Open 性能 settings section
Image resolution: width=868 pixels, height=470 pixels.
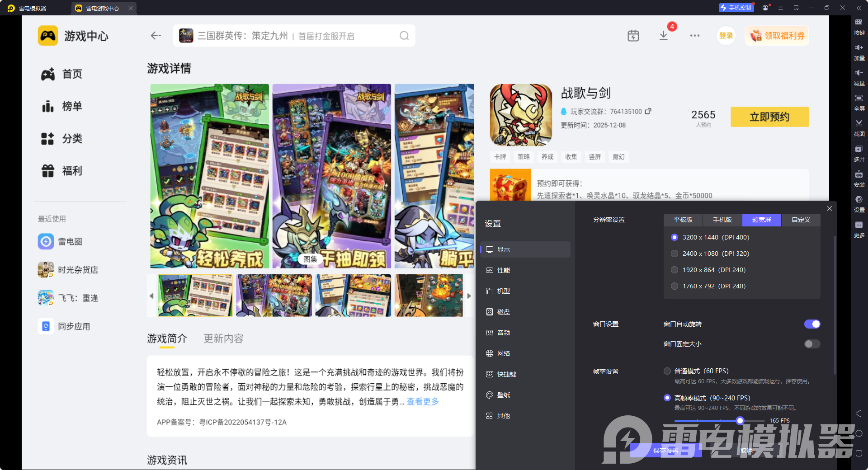(x=525, y=270)
